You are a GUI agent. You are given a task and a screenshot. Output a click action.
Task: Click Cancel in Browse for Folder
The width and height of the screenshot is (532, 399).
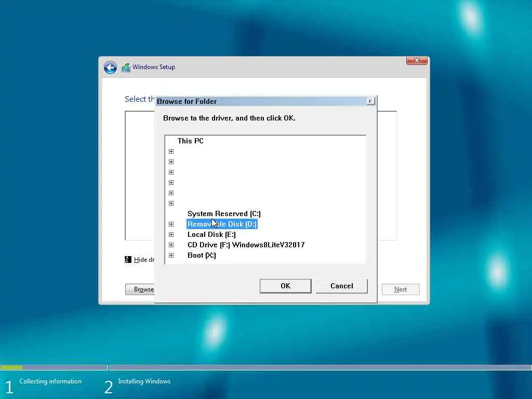[342, 286]
